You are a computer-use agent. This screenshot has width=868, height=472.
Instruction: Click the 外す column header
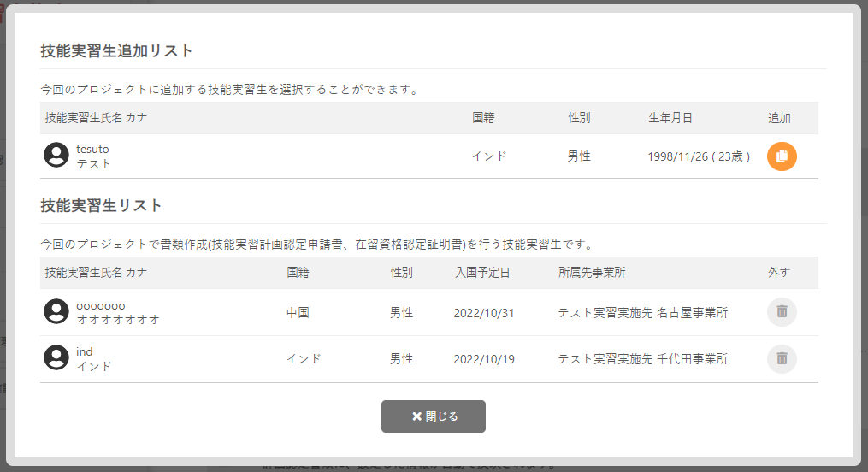(779, 273)
